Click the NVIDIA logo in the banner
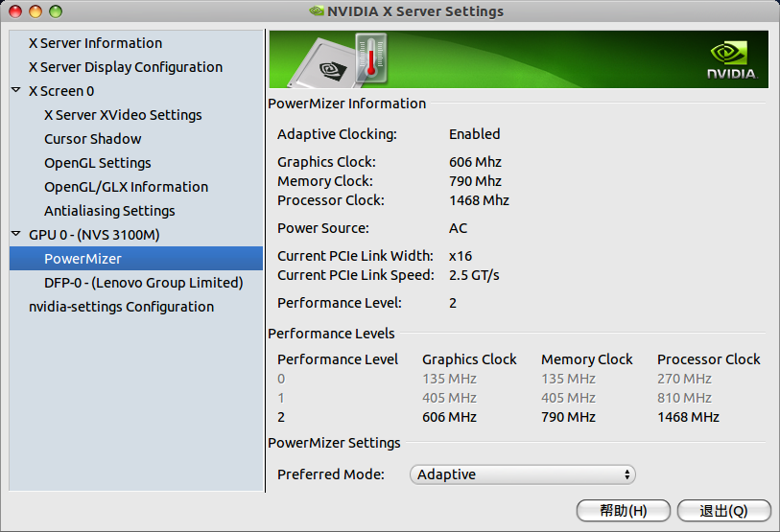This screenshot has height=532, width=780. pos(732,61)
